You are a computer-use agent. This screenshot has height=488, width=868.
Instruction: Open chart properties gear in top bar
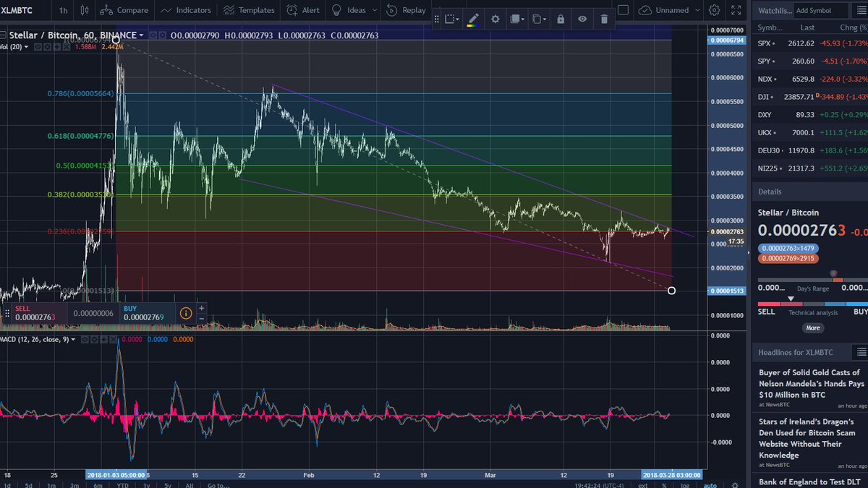coord(715,10)
